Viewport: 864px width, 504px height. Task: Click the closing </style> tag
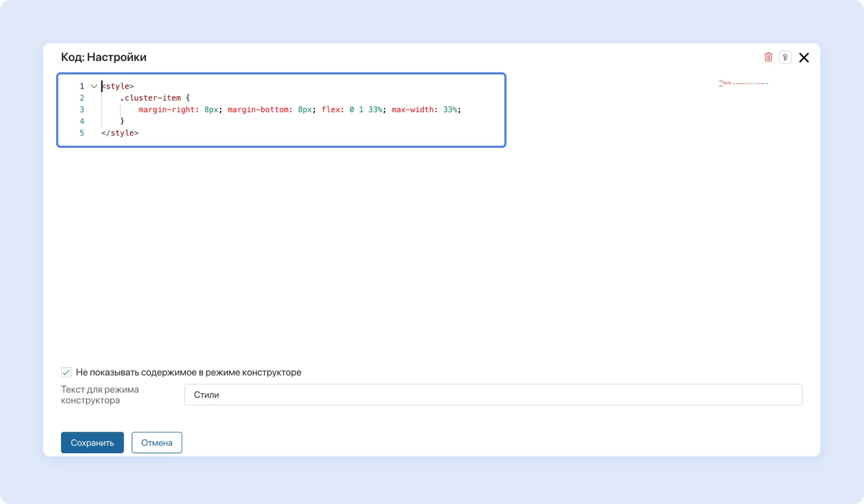pos(120,133)
